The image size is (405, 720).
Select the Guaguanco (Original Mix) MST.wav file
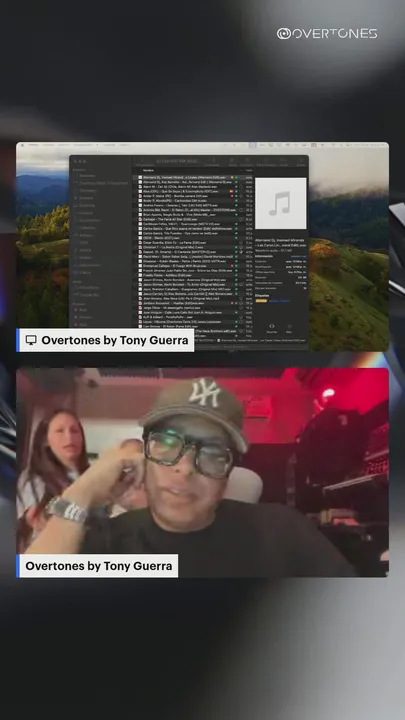pos(195,289)
